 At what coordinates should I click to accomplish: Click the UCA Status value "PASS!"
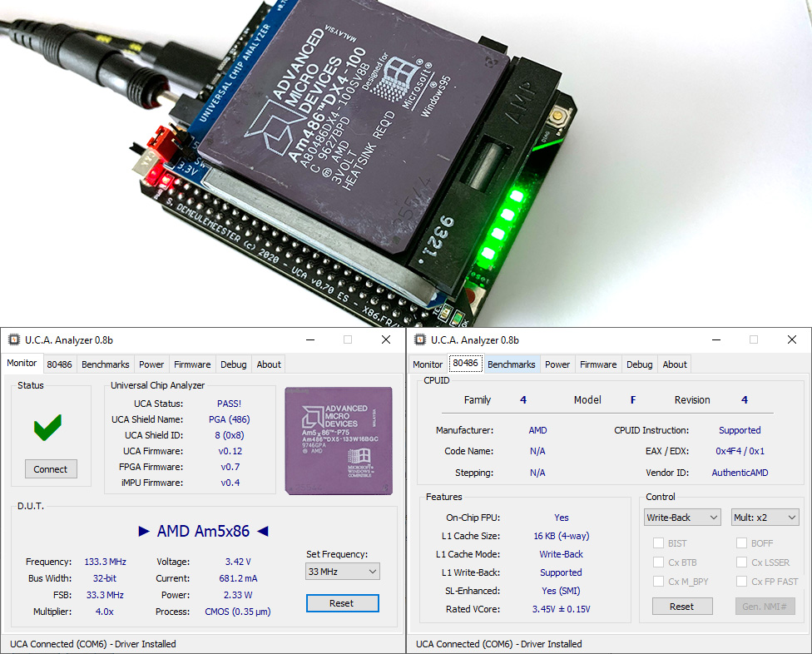[x=229, y=404]
